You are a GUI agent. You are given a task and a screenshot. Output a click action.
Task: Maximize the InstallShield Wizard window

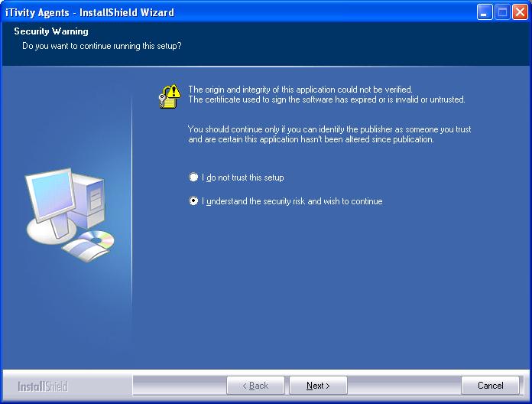point(501,12)
